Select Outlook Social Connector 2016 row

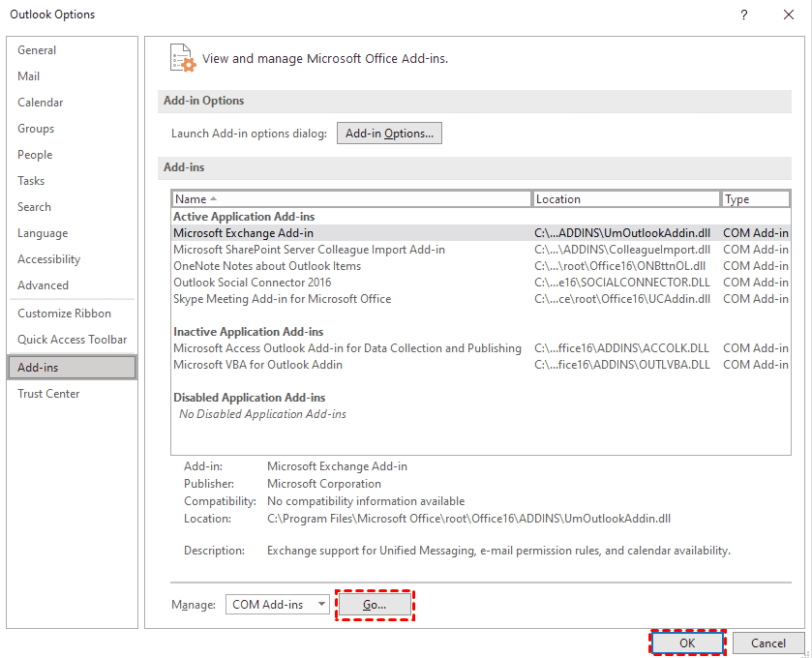(481, 283)
